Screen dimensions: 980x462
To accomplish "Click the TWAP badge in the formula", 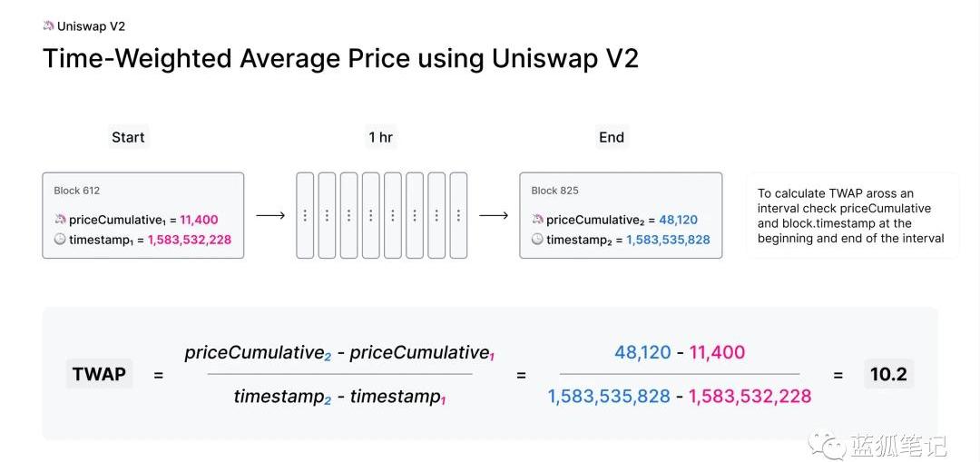I will (99, 373).
